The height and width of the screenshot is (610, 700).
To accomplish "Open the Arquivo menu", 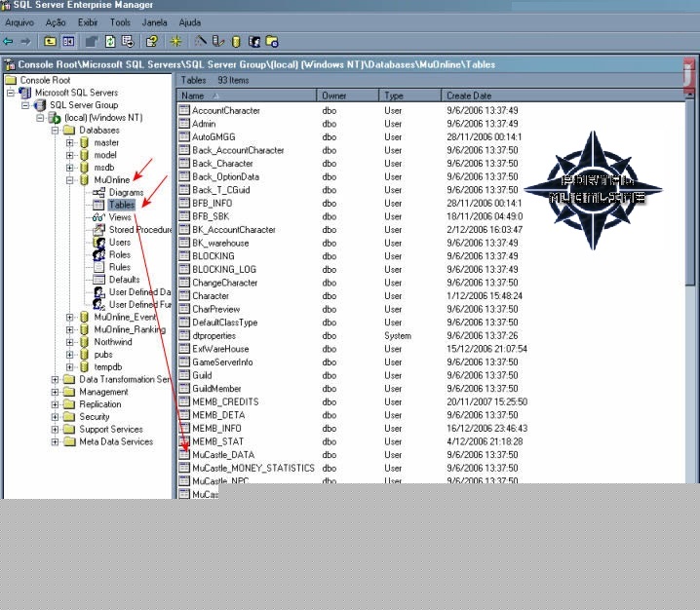I will tap(20, 21).
